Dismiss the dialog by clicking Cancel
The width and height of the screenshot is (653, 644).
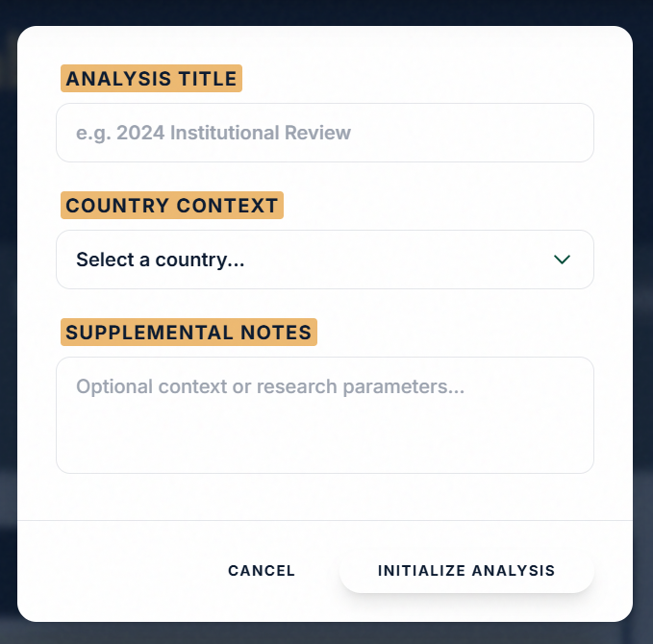[x=262, y=571]
